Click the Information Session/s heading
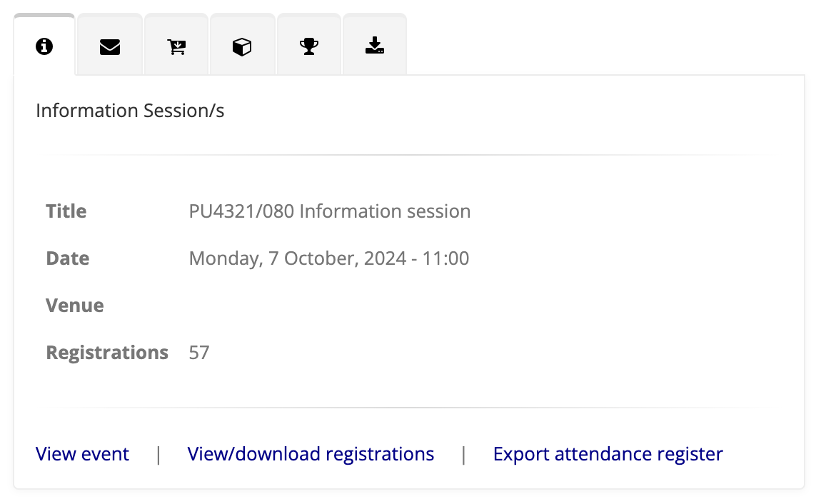The image size is (821, 504). tap(130, 111)
